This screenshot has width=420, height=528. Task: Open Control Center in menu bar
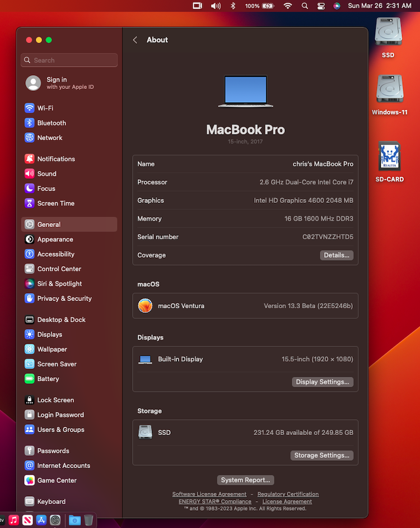pyautogui.click(x=321, y=6)
